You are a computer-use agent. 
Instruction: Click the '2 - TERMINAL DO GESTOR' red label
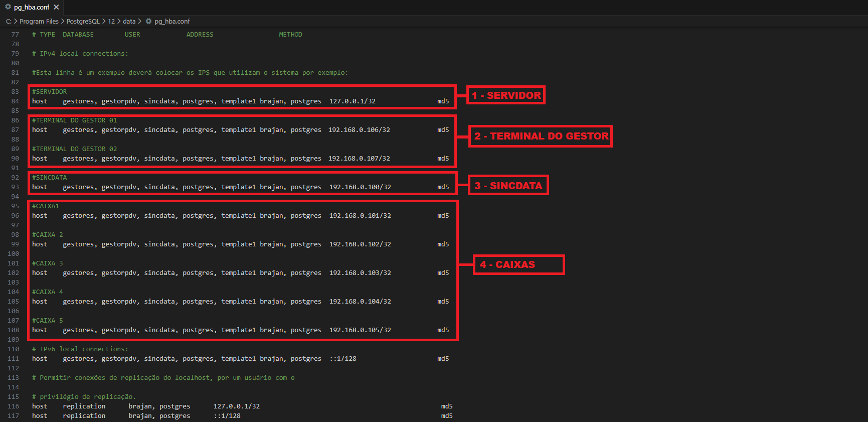tap(541, 136)
